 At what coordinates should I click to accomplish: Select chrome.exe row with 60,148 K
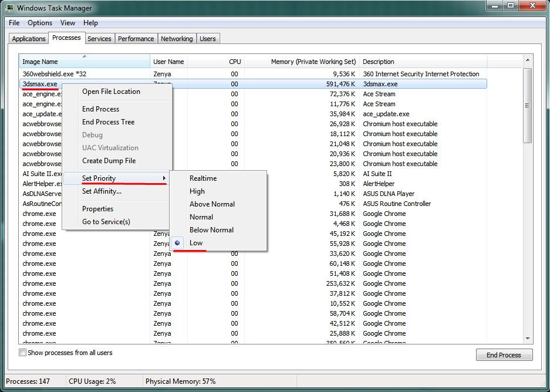[x=253, y=263]
